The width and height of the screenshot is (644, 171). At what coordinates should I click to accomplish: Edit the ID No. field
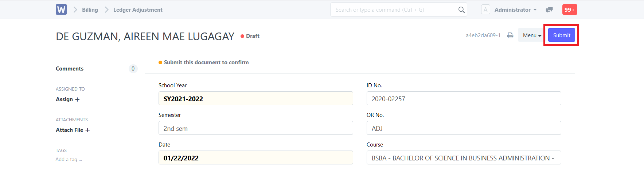464,98
